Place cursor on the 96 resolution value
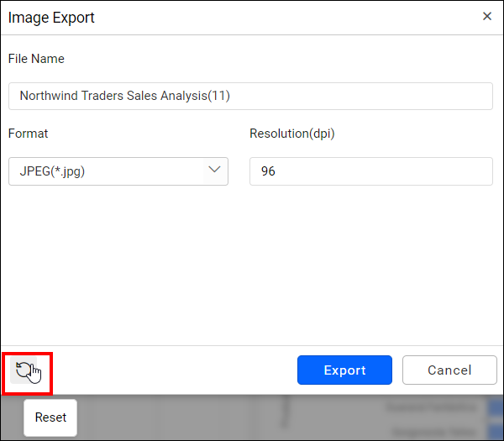Screen dimensions: 504x441 268,171
